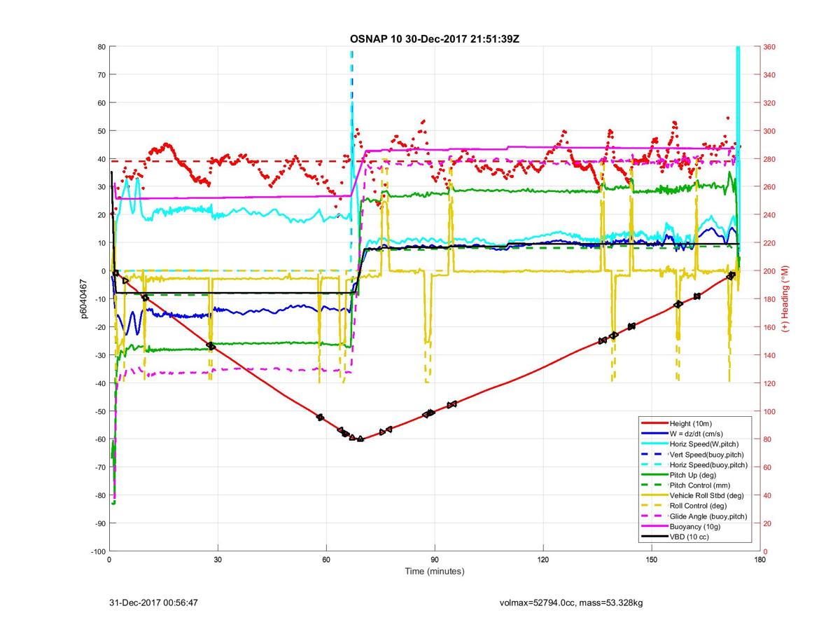Click the magenta line sample beside "Buoyancy (10g)"
This screenshot has width=840, height=620.
[x=654, y=527]
